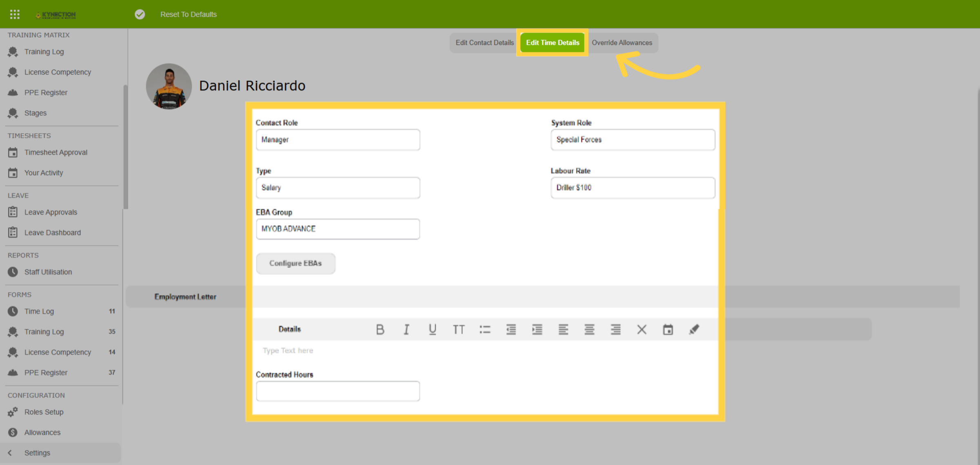Click the increase indent icon

(537, 329)
